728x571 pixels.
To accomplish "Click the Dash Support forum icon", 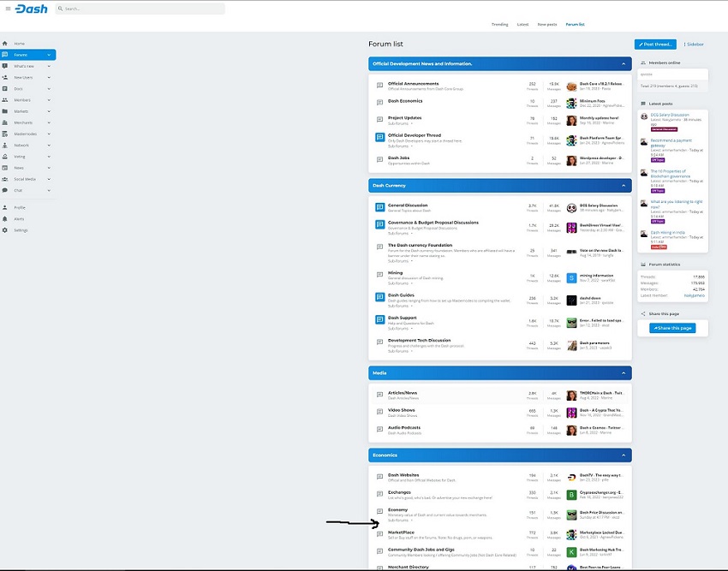I will (379, 320).
